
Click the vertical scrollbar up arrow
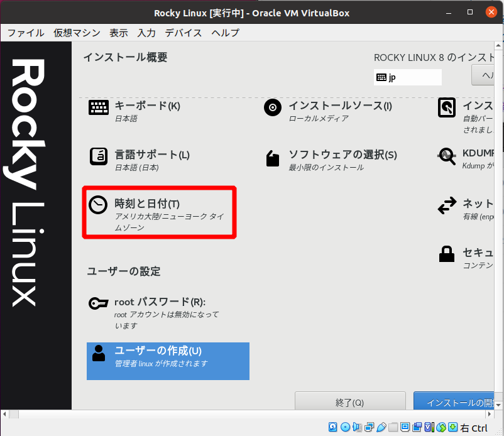[x=498, y=45]
